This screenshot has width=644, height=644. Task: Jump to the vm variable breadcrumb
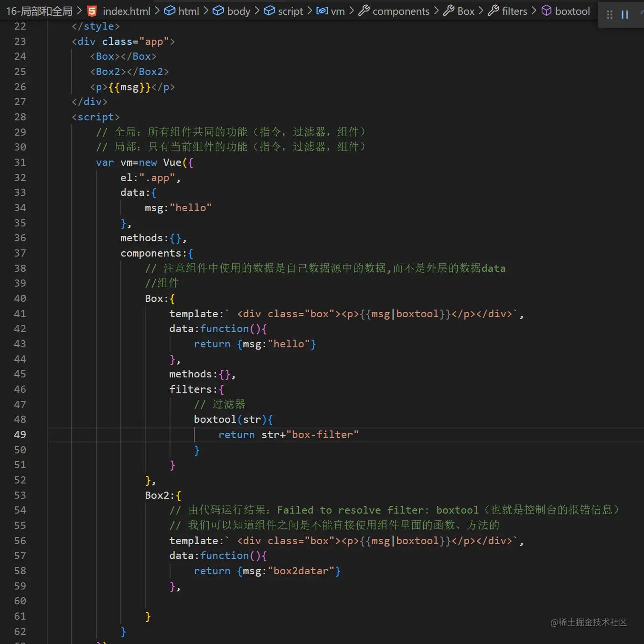pos(331,11)
